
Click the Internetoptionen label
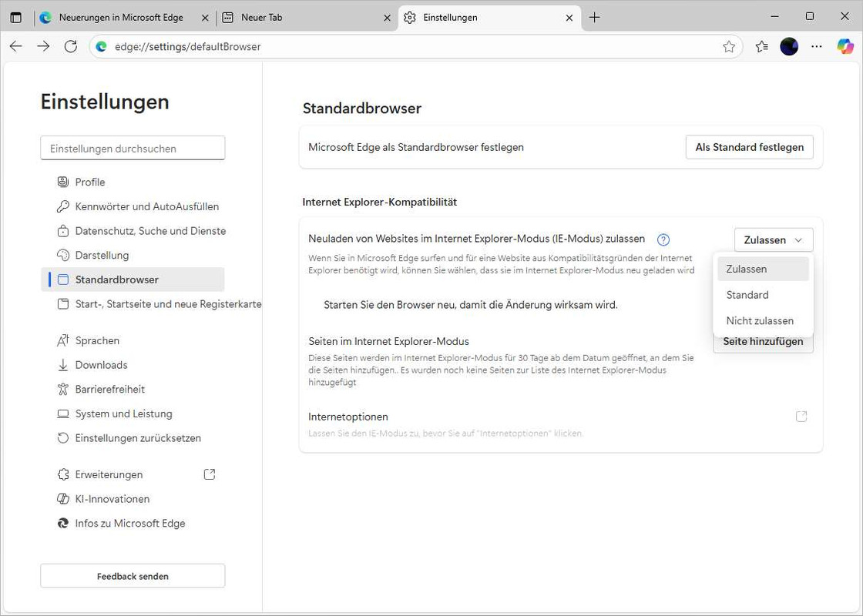pos(348,417)
